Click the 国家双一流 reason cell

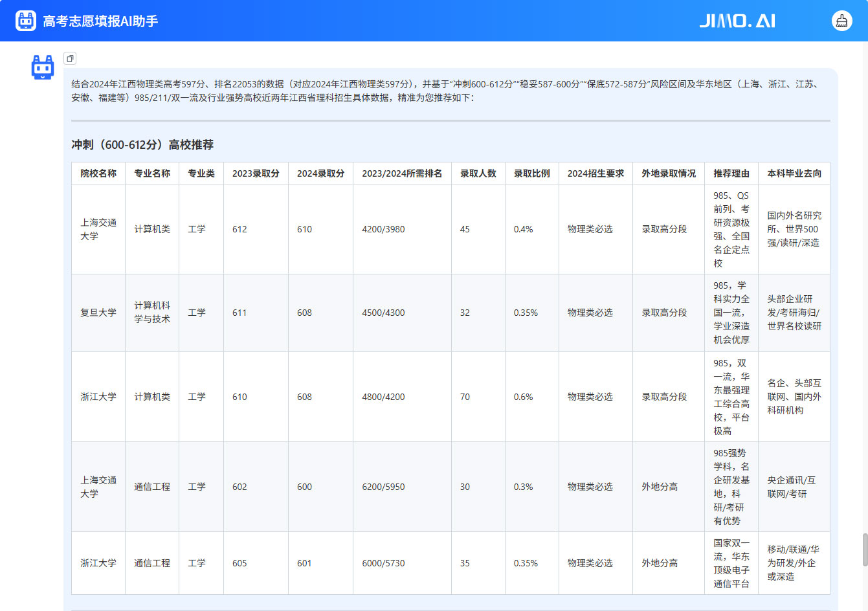pyautogui.click(x=731, y=563)
